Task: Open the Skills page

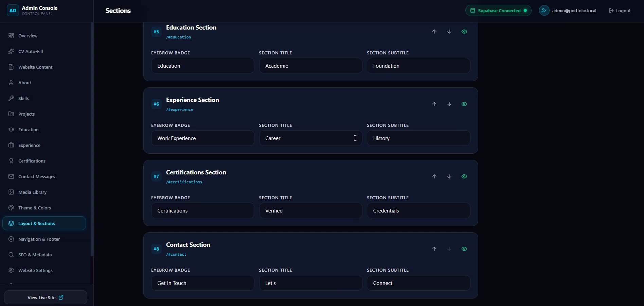Action: coord(44,98)
